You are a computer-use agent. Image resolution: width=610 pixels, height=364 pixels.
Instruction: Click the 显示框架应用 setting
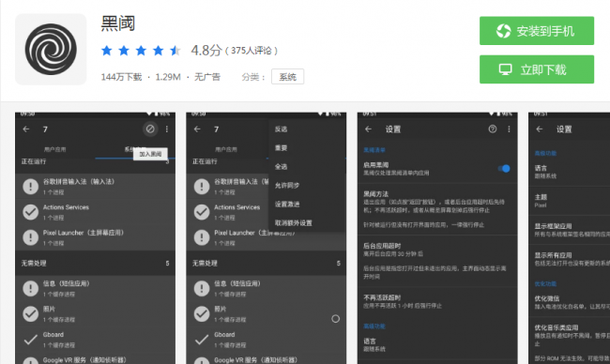pyautogui.click(x=570, y=230)
